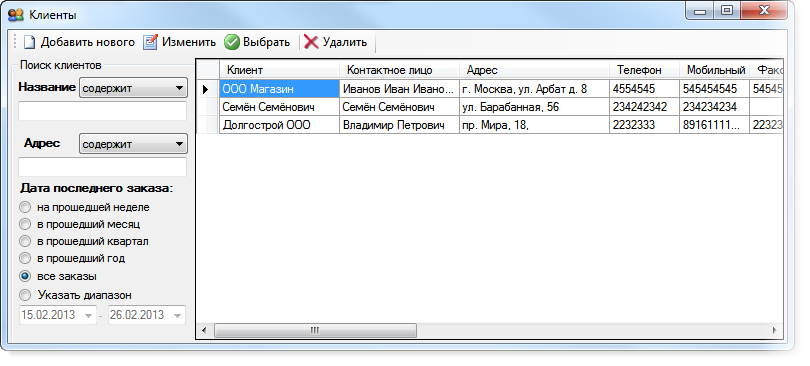Click the mobile cell 545454545

[x=714, y=89]
